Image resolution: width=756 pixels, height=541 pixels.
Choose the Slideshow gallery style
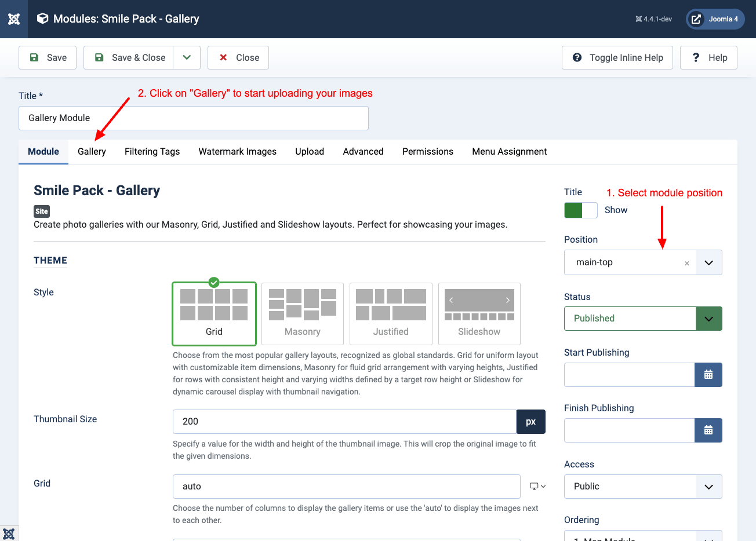click(479, 314)
